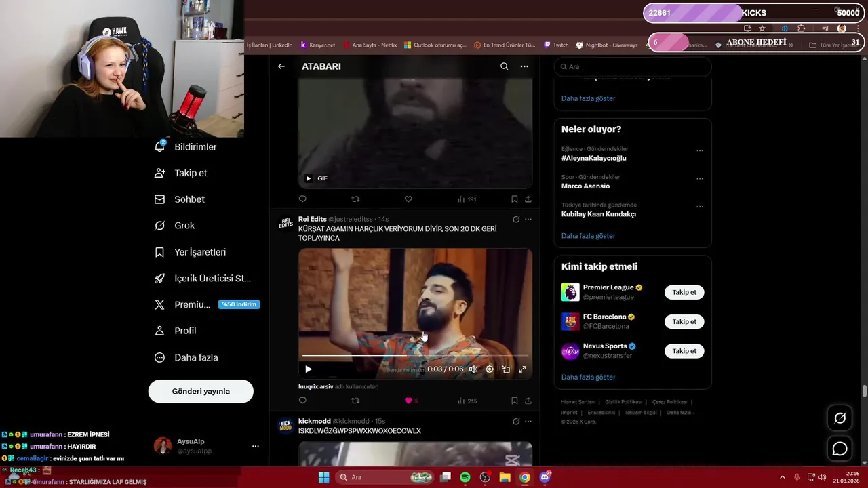
Task: View analytics showing 191 views
Action: coord(467,199)
